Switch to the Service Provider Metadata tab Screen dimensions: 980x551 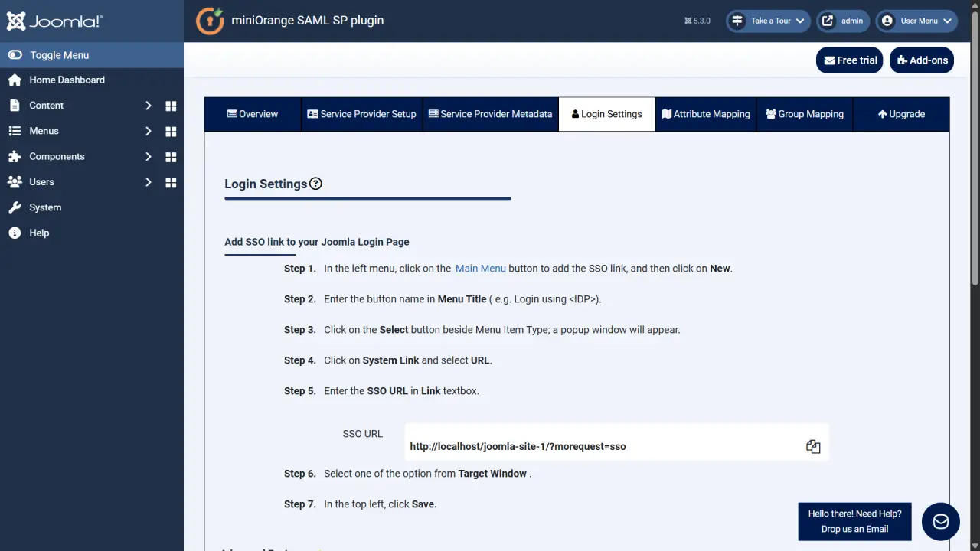[x=491, y=114]
